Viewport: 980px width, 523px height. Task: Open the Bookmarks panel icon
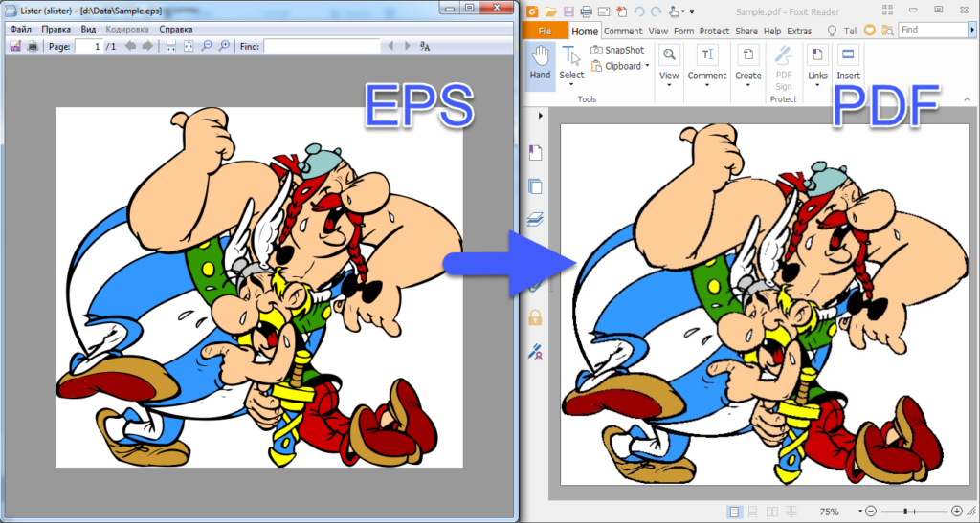536,153
